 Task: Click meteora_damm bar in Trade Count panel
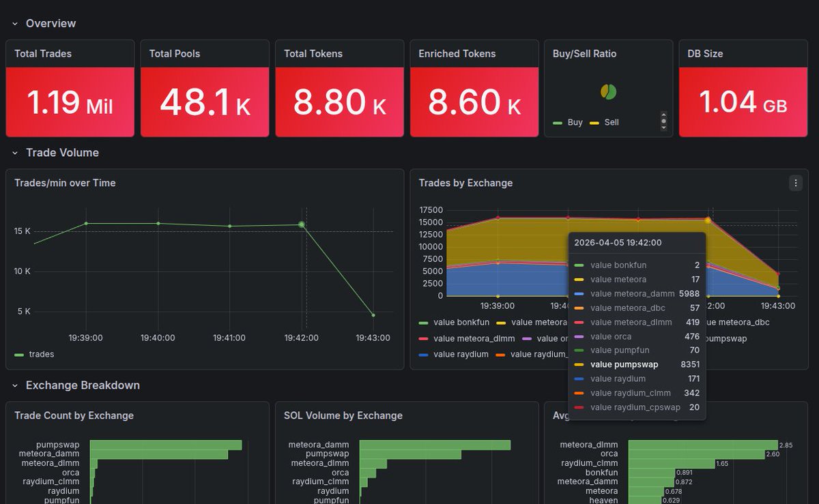coord(159,454)
